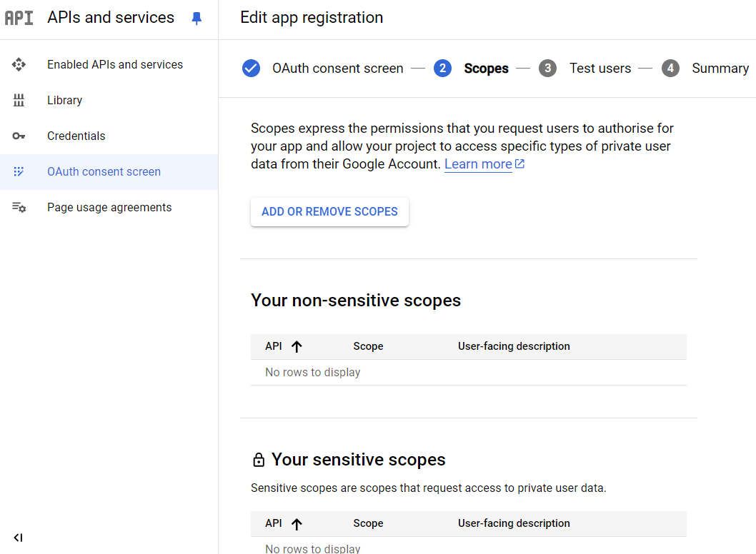Jump to Summary step
756x554 pixels.
tap(720, 69)
